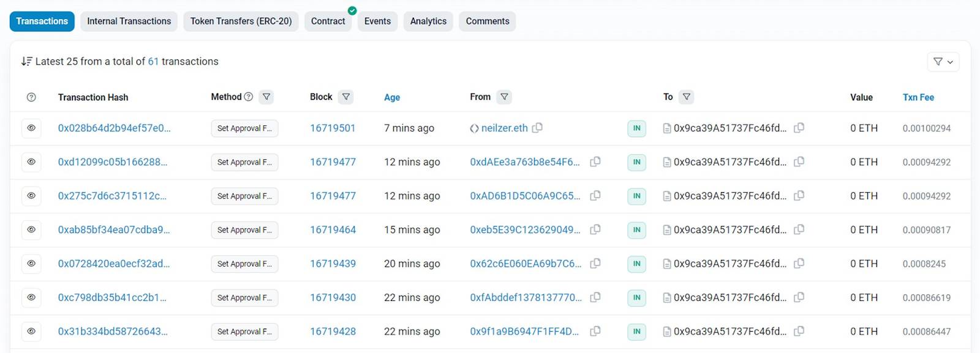980x353 pixels.
Task: Copy To address in block 16719428 row
Action: 799,332
